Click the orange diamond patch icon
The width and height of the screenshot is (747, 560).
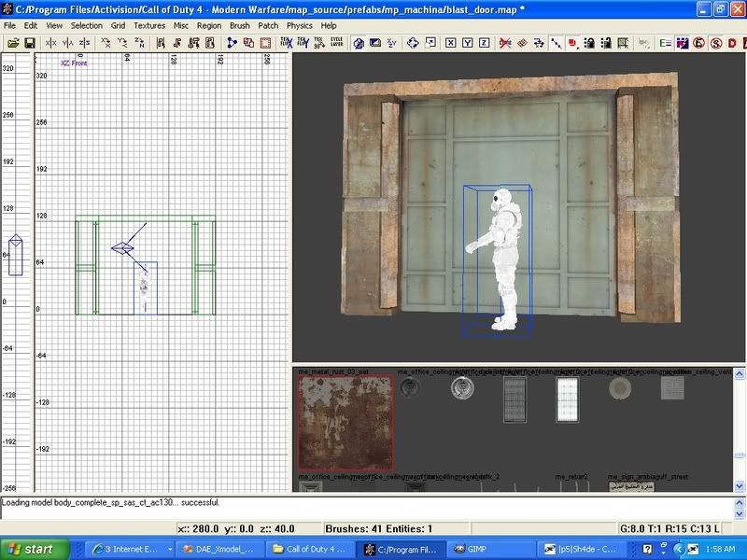522,43
